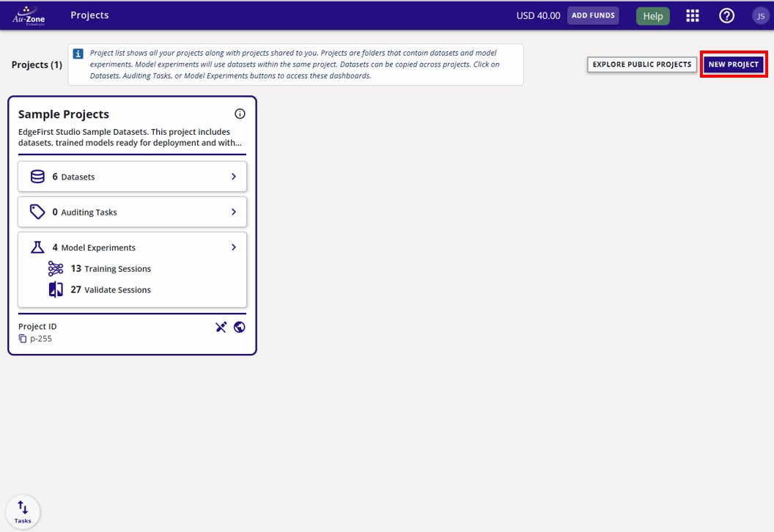Click the Datasets database icon

click(38, 177)
